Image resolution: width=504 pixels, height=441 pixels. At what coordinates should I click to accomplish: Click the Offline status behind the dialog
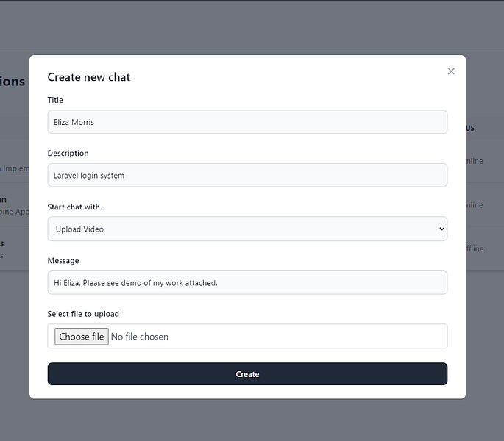pos(475,248)
